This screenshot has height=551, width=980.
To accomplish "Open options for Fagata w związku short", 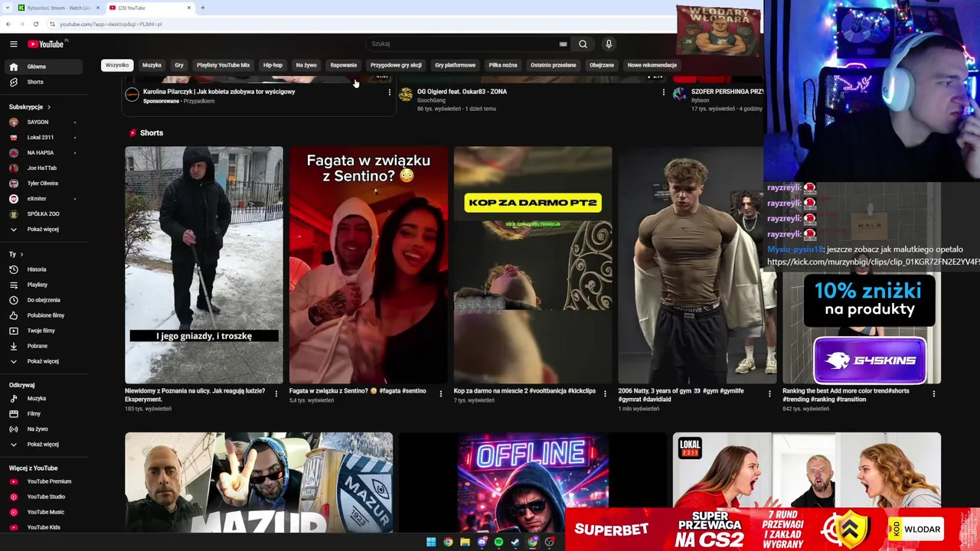I will (x=441, y=394).
